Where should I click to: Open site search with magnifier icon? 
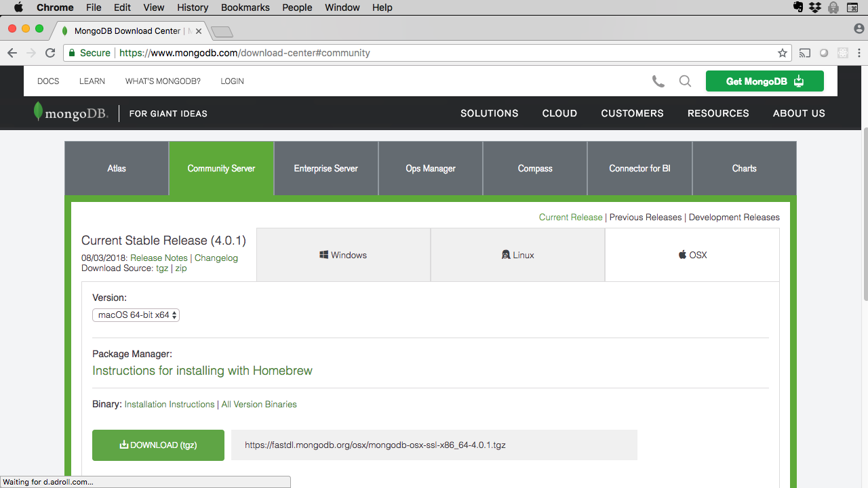[x=685, y=81]
